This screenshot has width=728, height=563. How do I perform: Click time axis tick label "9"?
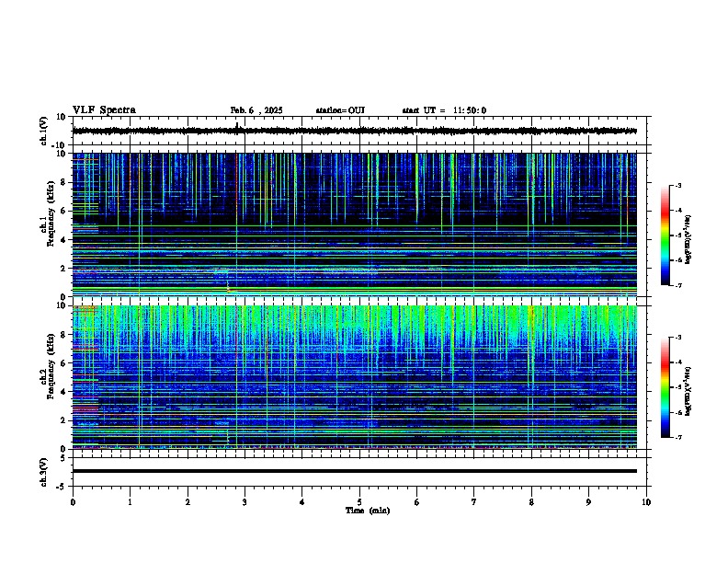click(588, 502)
